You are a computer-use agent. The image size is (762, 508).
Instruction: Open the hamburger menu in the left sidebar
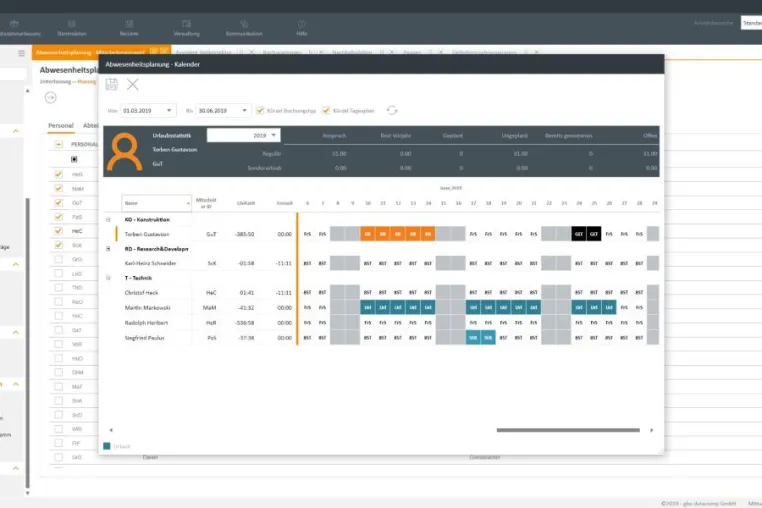(x=21, y=53)
